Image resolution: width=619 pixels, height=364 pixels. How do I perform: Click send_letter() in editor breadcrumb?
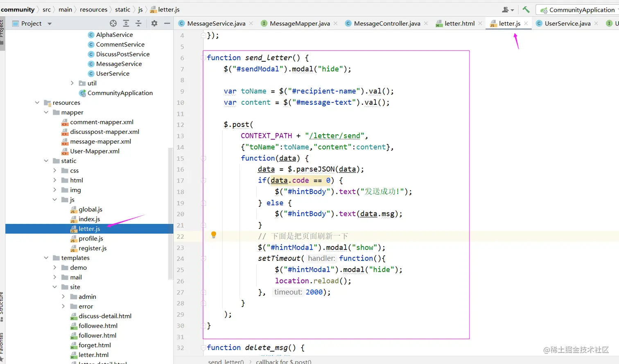226,362
